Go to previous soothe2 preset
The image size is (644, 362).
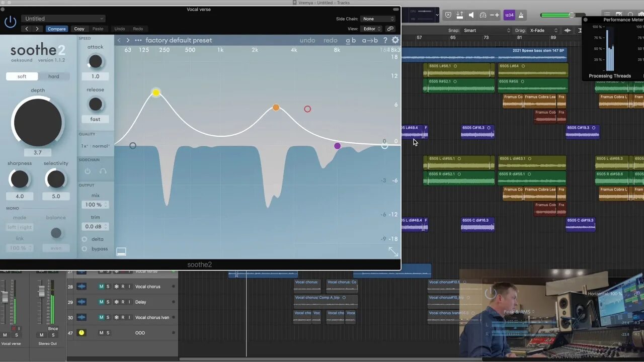119,40
